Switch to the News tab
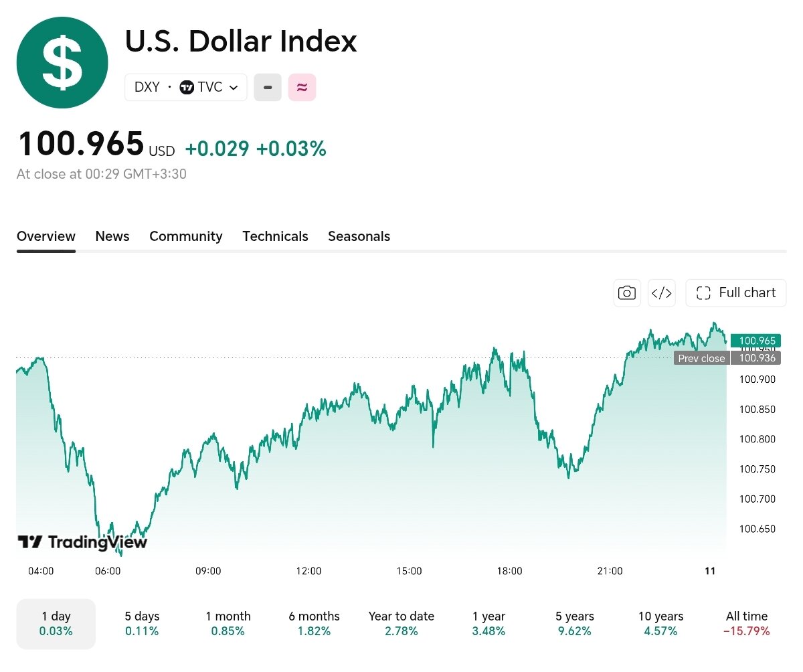This screenshot has width=803, height=672. 112,236
